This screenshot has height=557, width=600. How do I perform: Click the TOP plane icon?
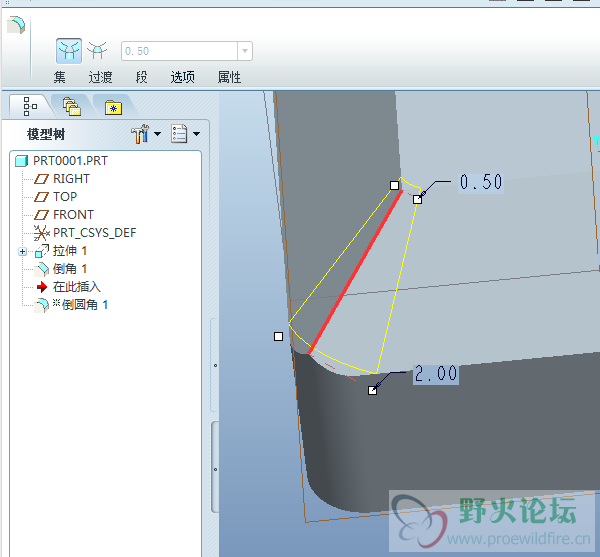(x=41, y=197)
